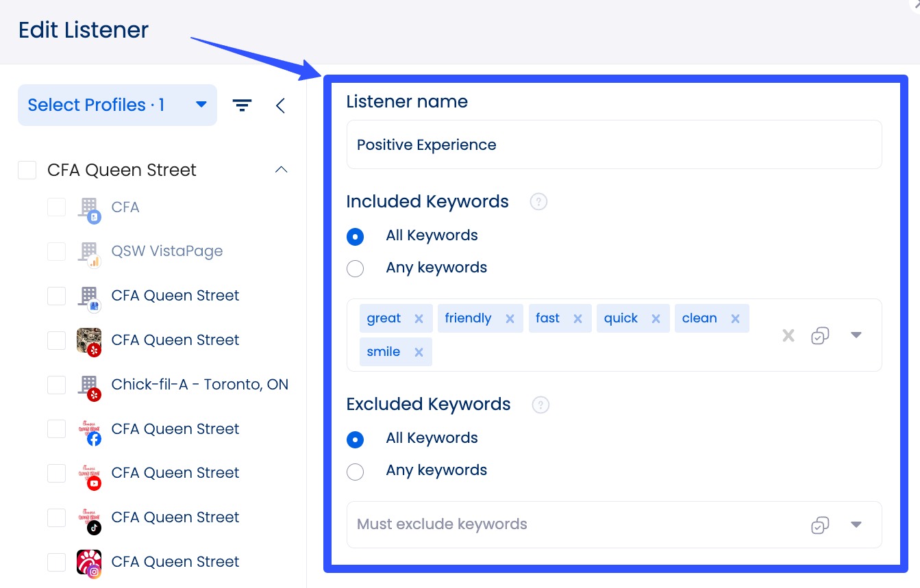Remove the 'great' keyword tag
Screen dimensions: 920x588
[x=419, y=319]
